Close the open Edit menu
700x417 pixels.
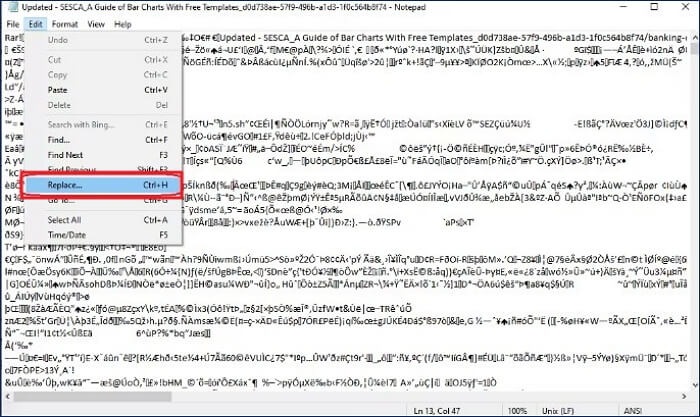tap(35, 24)
